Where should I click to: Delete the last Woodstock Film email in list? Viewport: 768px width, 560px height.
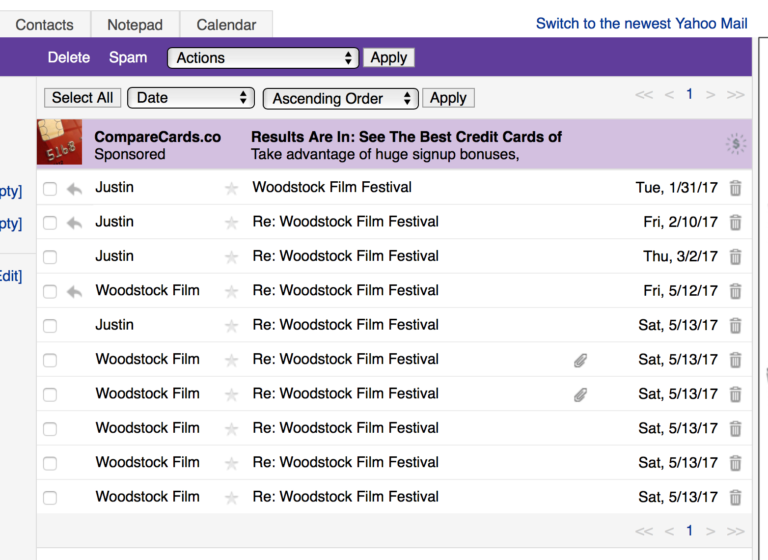coord(735,497)
